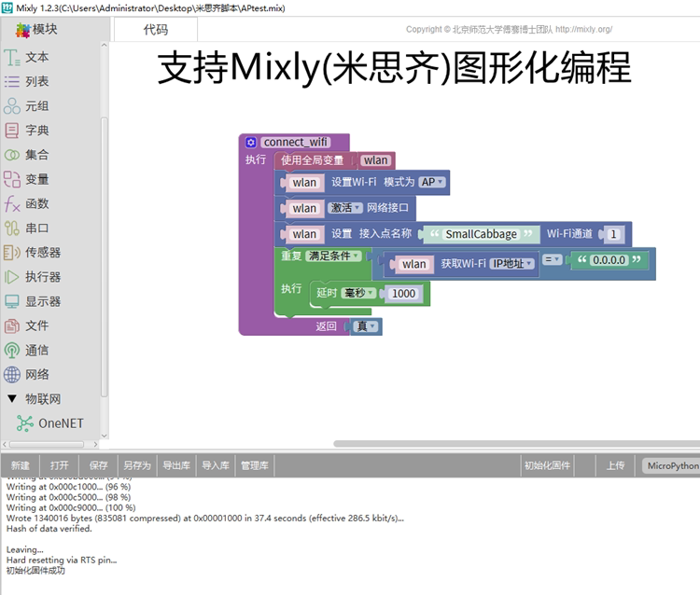Click the 另存为 save as button

tap(137, 465)
